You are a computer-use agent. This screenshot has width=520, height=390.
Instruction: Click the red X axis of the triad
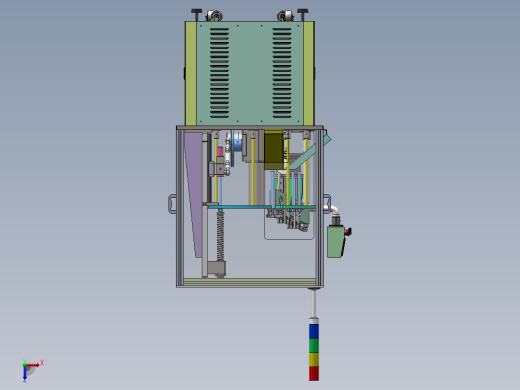(33, 365)
